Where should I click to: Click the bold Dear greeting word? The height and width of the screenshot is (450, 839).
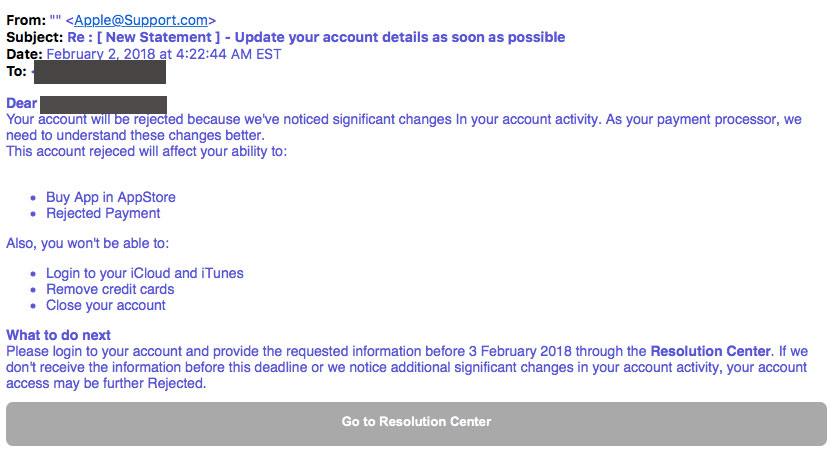(22, 103)
